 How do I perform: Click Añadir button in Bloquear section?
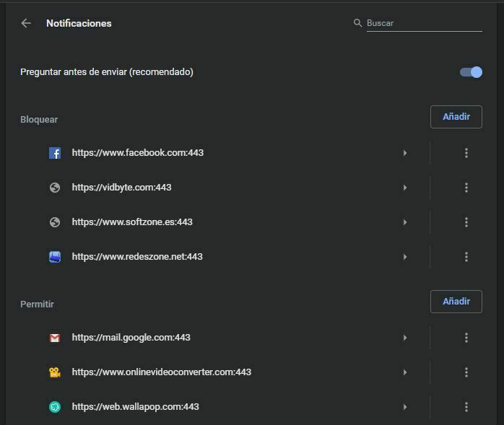click(x=456, y=117)
